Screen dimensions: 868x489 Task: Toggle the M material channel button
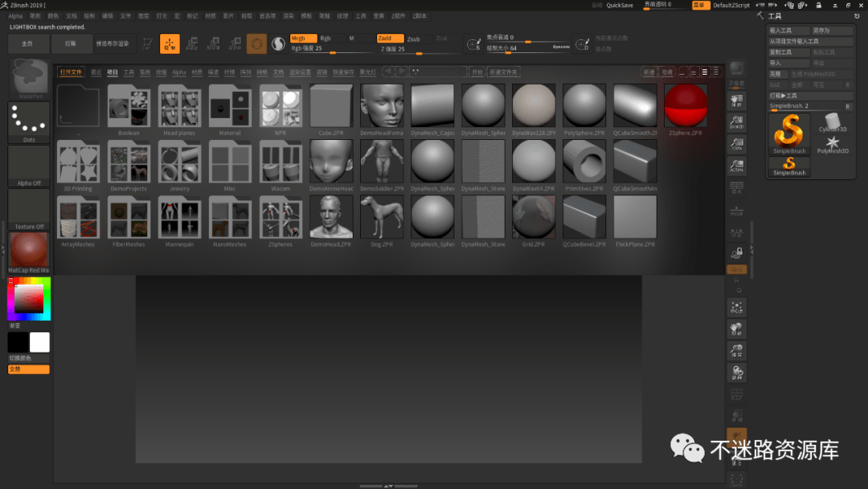pyautogui.click(x=360, y=39)
